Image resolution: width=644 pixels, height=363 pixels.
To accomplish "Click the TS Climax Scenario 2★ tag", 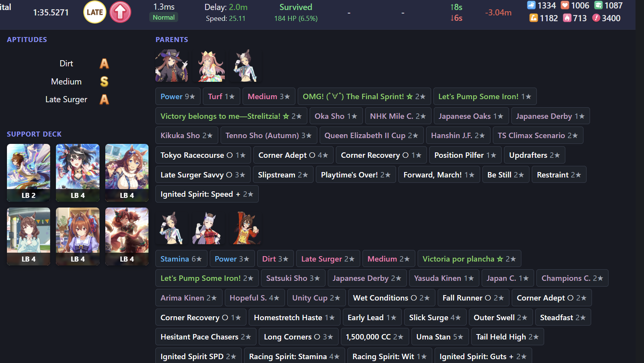I will 538,135.
